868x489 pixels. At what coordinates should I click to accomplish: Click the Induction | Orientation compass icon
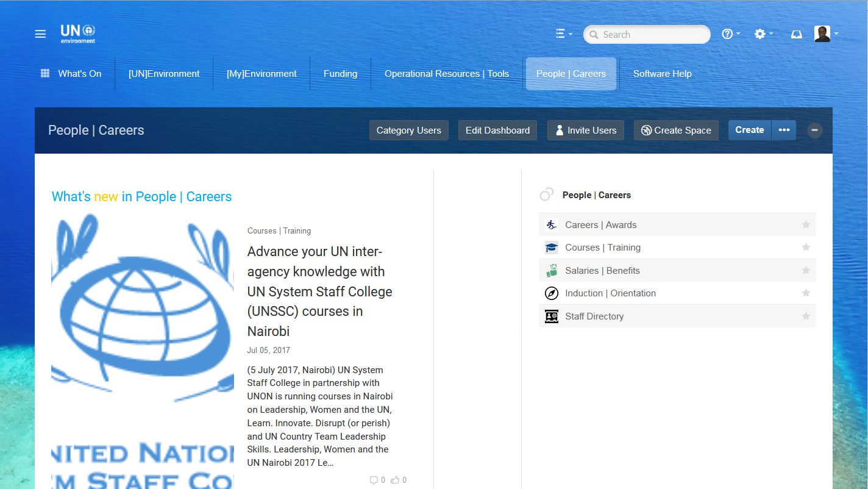(552, 293)
